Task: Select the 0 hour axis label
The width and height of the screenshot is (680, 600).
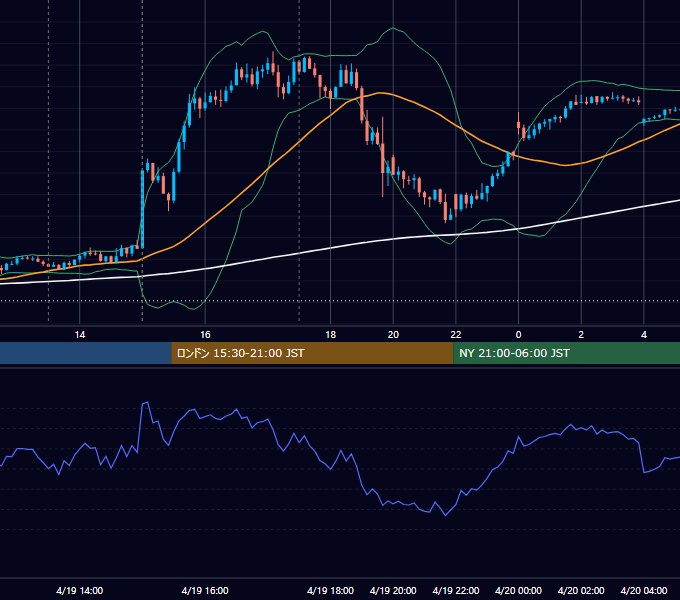Action: pos(518,335)
